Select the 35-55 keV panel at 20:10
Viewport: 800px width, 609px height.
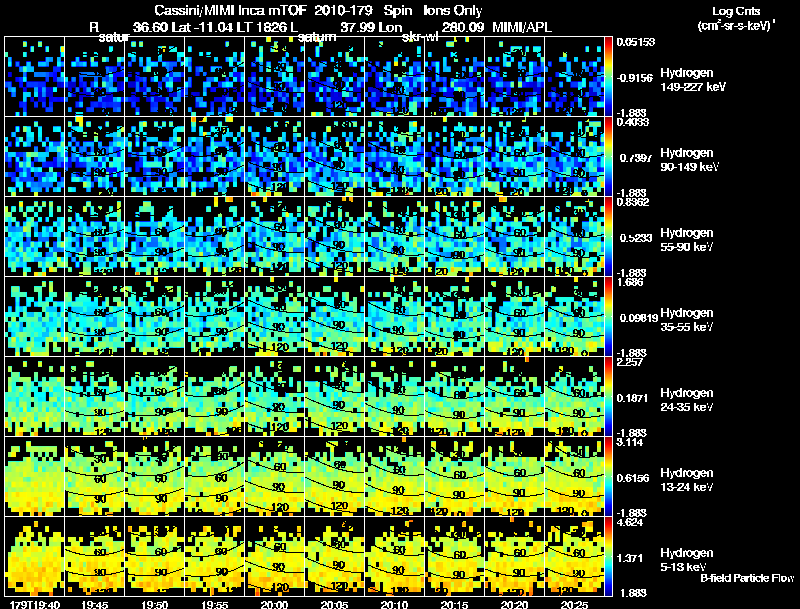[394, 316]
